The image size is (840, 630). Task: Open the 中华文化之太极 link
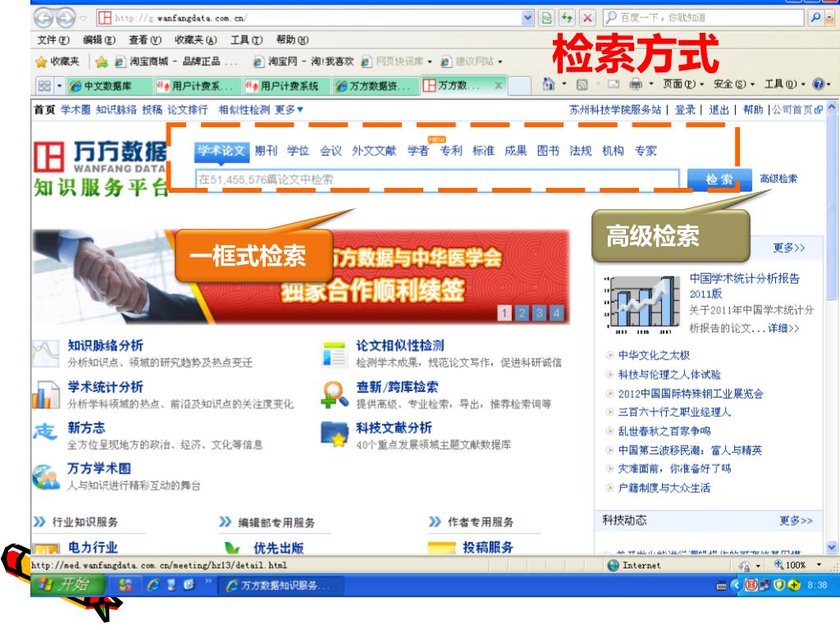(x=654, y=355)
